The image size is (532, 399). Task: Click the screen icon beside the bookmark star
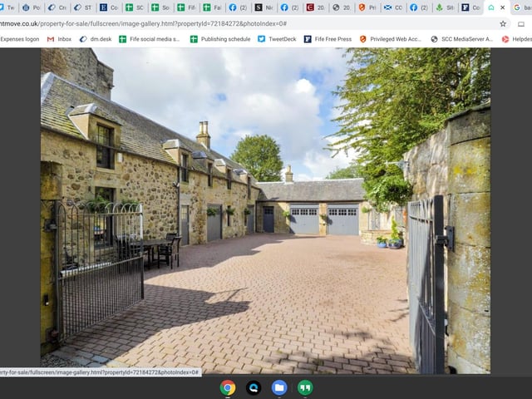[521, 24]
